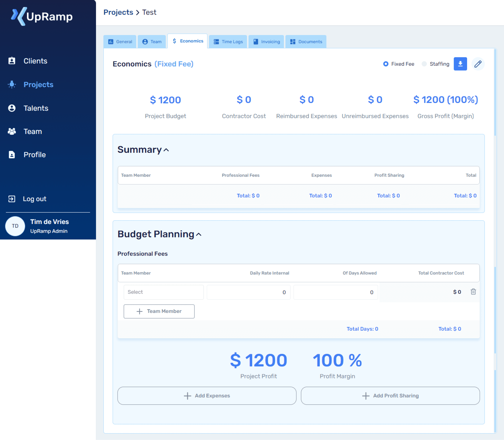Click the Projects breadcrumb link
Viewport: 504px width, 440px height.
[118, 12]
